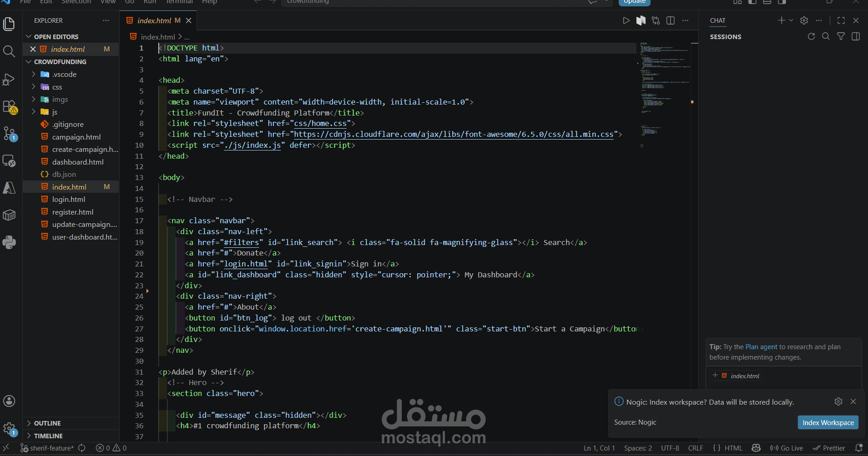
Task: Toggle Go Live server in the status bar
Action: click(x=786, y=448)
